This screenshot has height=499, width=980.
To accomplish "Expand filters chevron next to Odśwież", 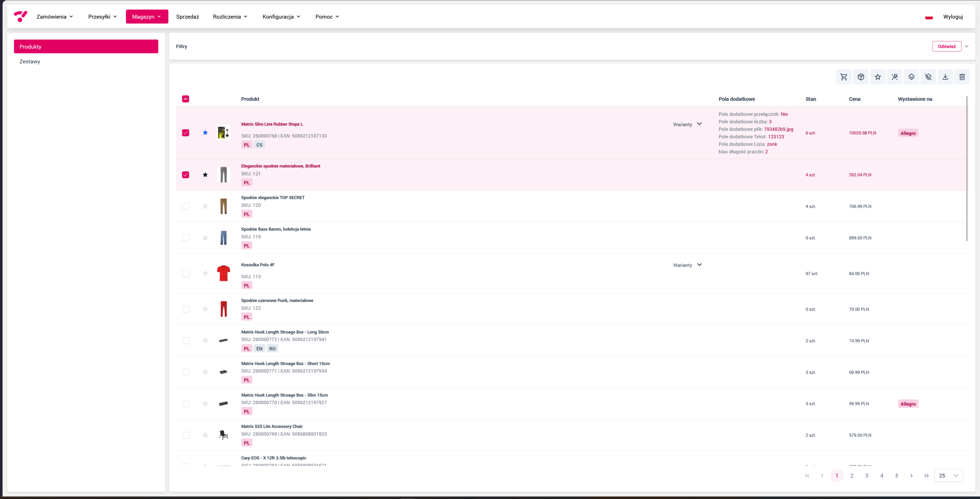I will 967,46.
